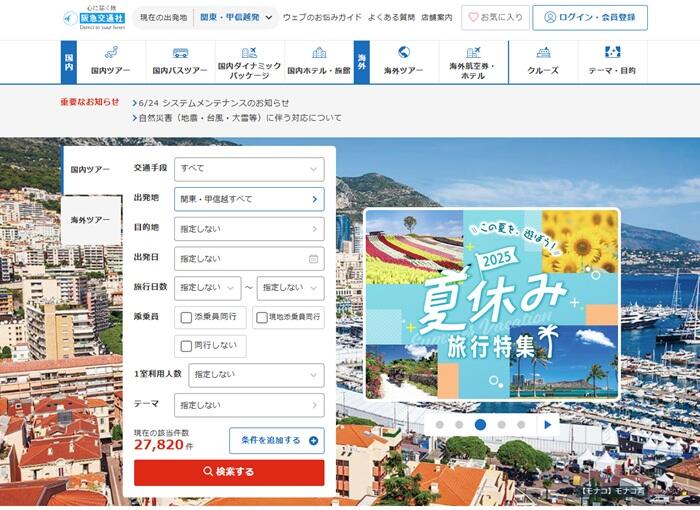The width and height of the screenshot is (700, 510).
Task: Click the 出発日 date input field
Action: point(249,258)
